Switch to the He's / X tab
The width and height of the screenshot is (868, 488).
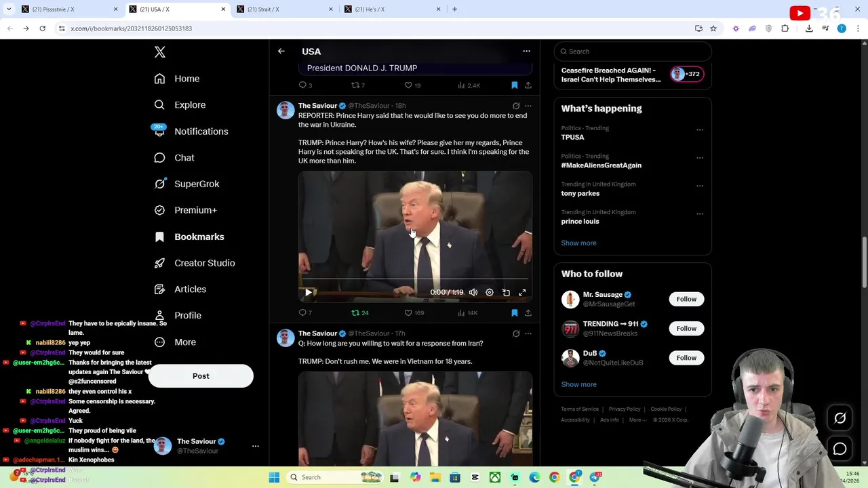tap(391, 9)
